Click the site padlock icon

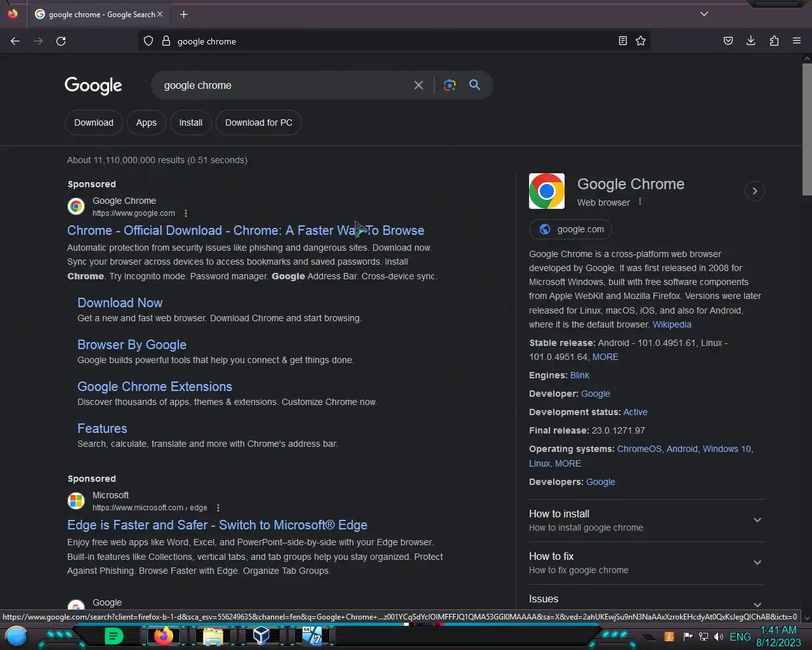coord(166,41)
